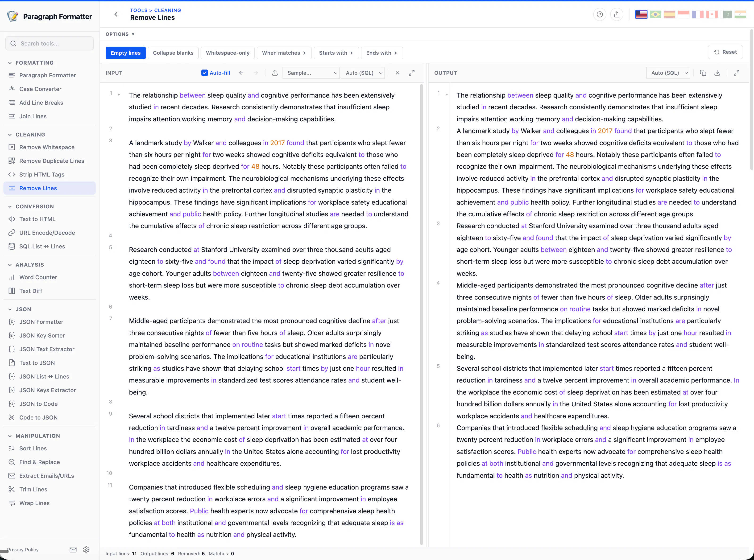Open the URL Encode/Decode tool

coord(50,233)
